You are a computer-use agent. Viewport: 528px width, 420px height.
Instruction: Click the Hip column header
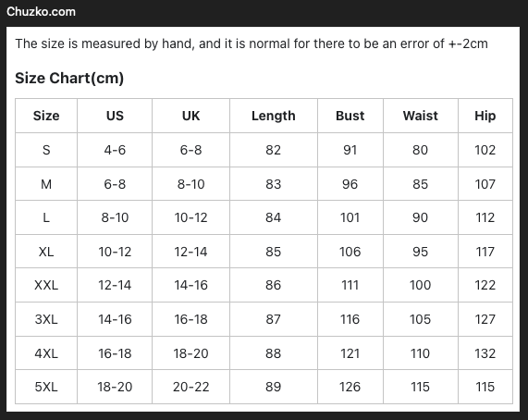coord(485,116)
